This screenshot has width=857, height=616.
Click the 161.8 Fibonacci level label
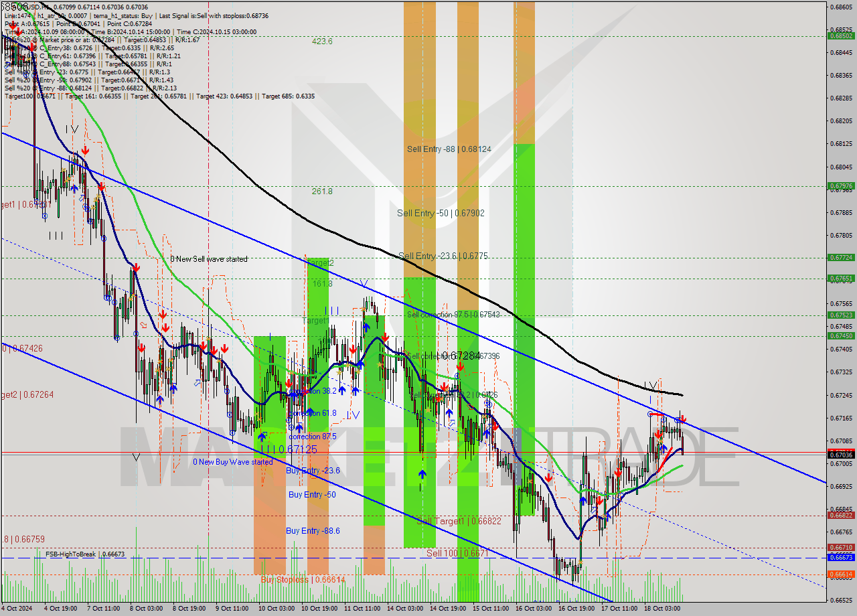click(323, 283)
